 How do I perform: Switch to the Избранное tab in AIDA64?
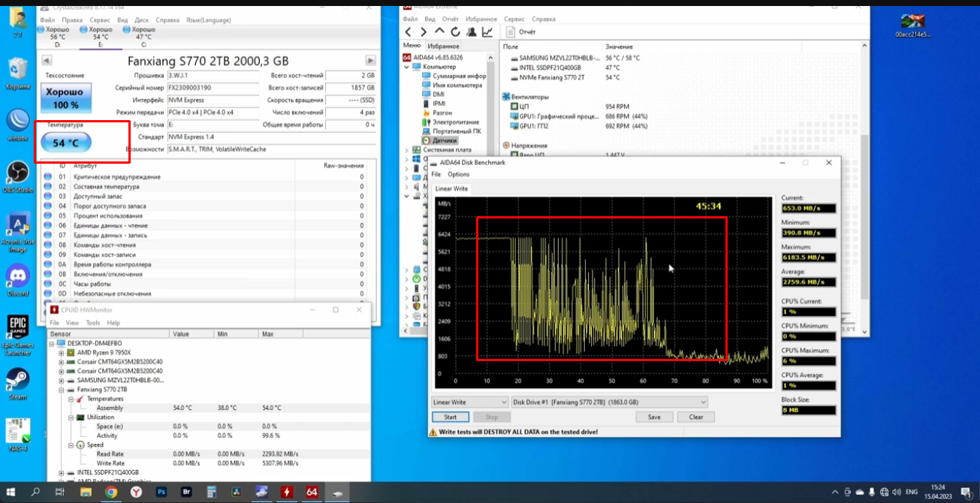click(443, 47)
